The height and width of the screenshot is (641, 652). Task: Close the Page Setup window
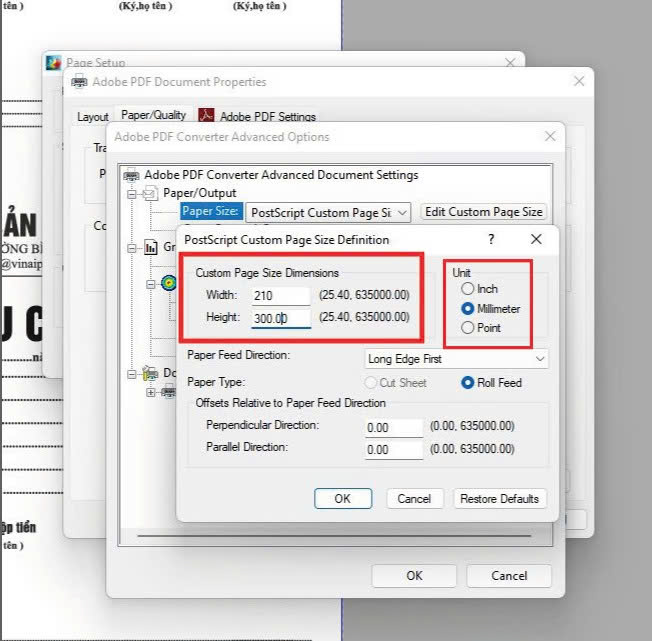[x=510, y=62]
